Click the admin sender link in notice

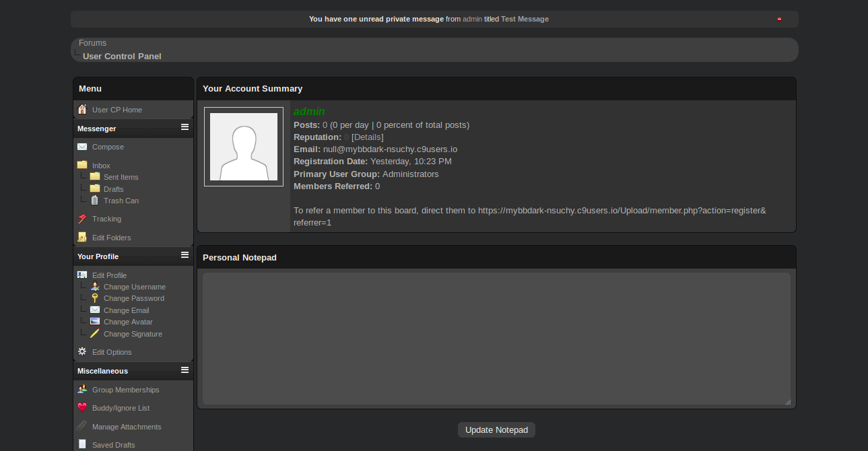point(472,19)
